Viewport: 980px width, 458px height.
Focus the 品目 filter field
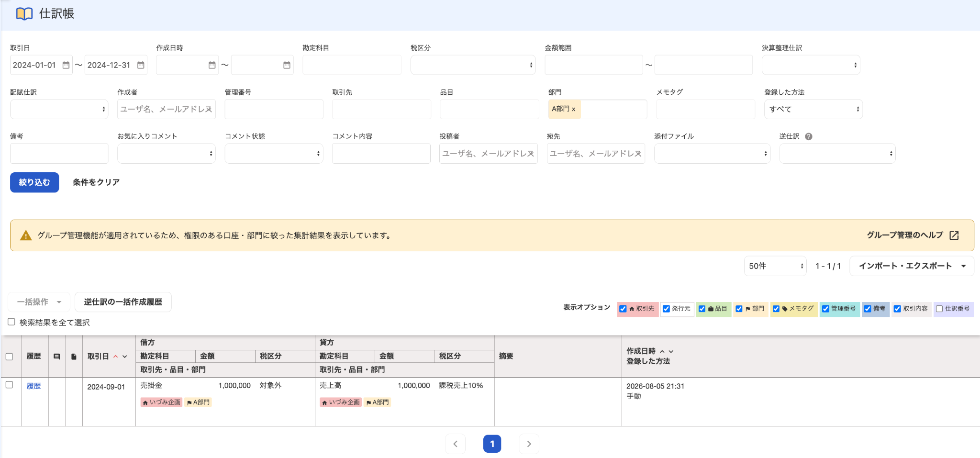[489, 109]
